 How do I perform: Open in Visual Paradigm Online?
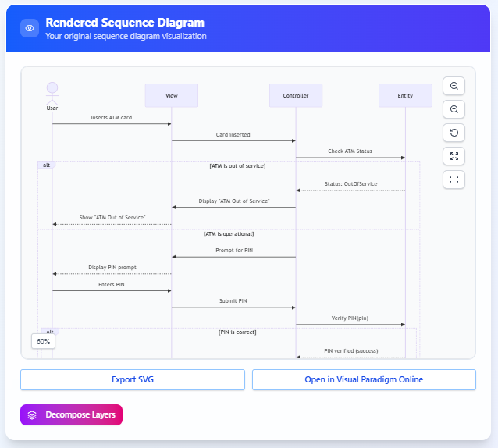pos(364,379)
